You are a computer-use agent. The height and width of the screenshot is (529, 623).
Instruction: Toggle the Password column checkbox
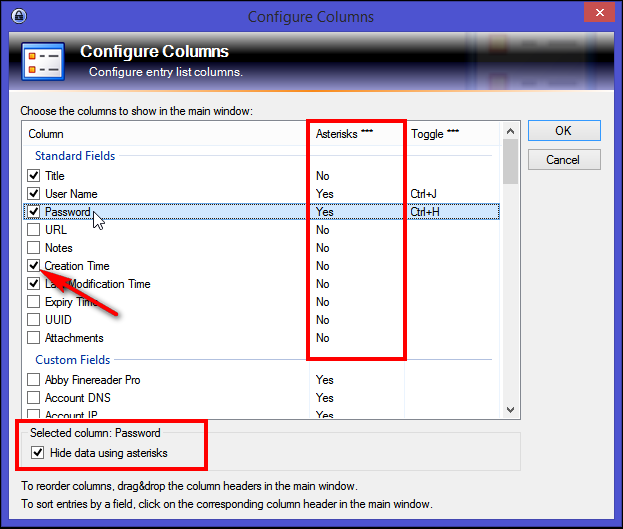(34, 211)
